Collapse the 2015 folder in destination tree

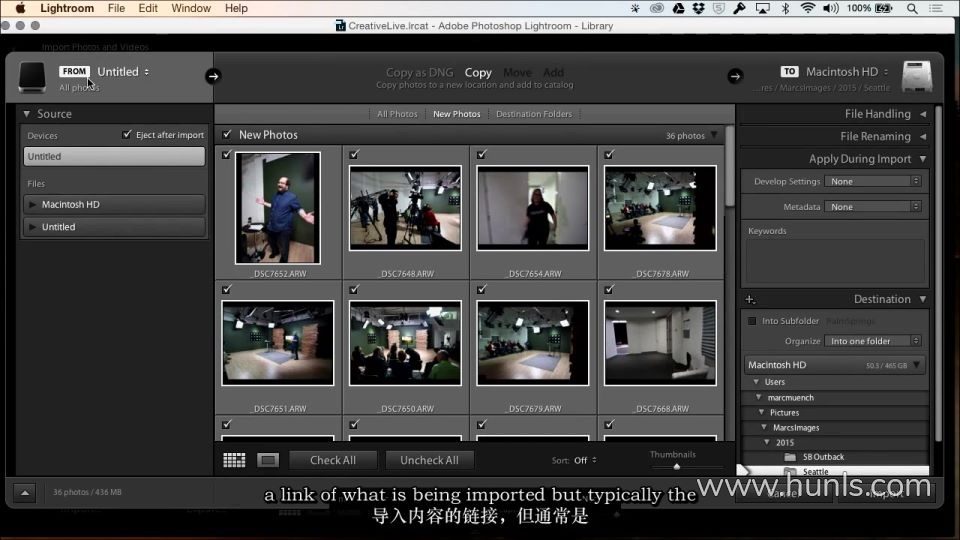[x=767, y=442]
